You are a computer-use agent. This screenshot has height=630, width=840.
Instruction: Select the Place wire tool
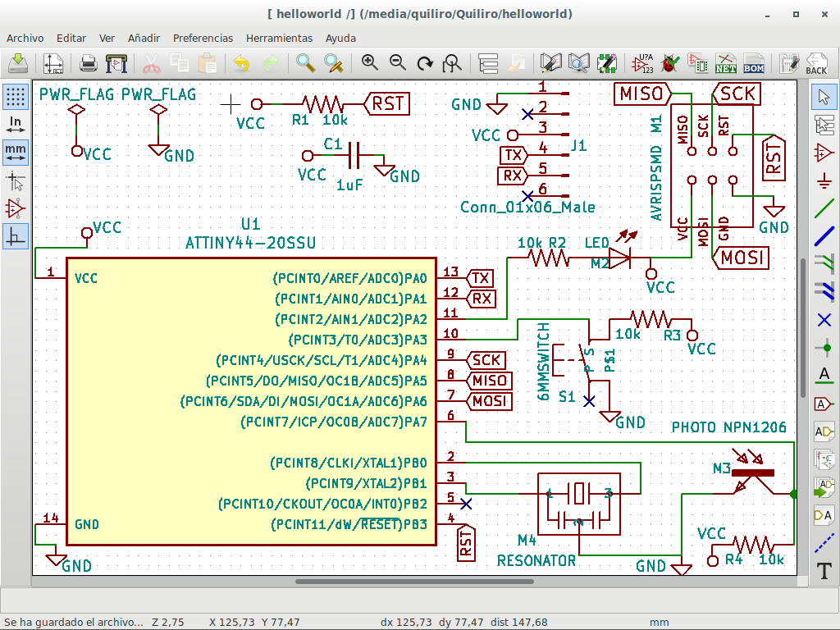pos(824,208)
